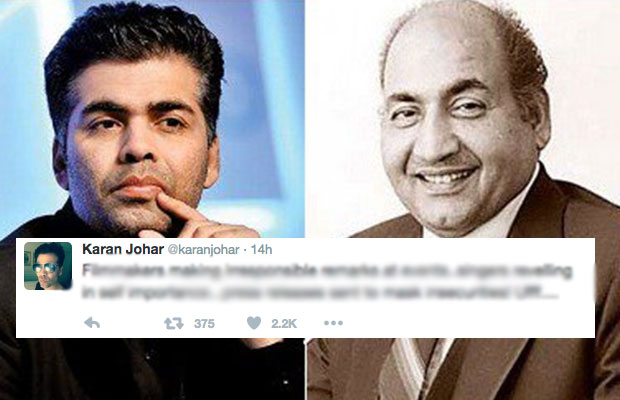Select the second line of blurred tweet text
Image resolution: width=620 pixels, height=400 pixels.
tap(320, 293)
